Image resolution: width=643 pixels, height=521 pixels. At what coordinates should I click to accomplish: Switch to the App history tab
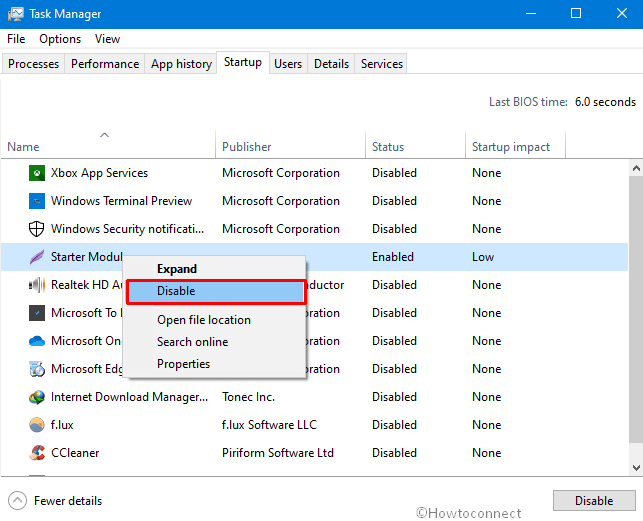(181, 64)
